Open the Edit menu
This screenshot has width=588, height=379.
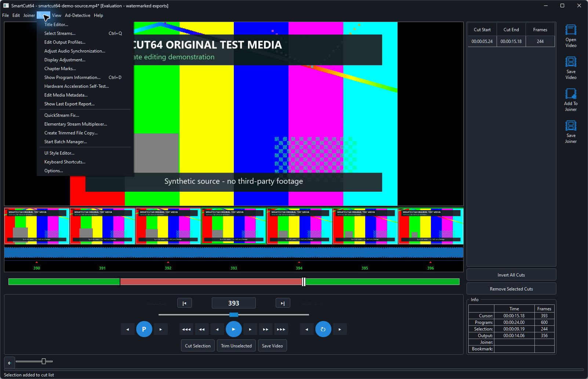click(x=16, y=15)
